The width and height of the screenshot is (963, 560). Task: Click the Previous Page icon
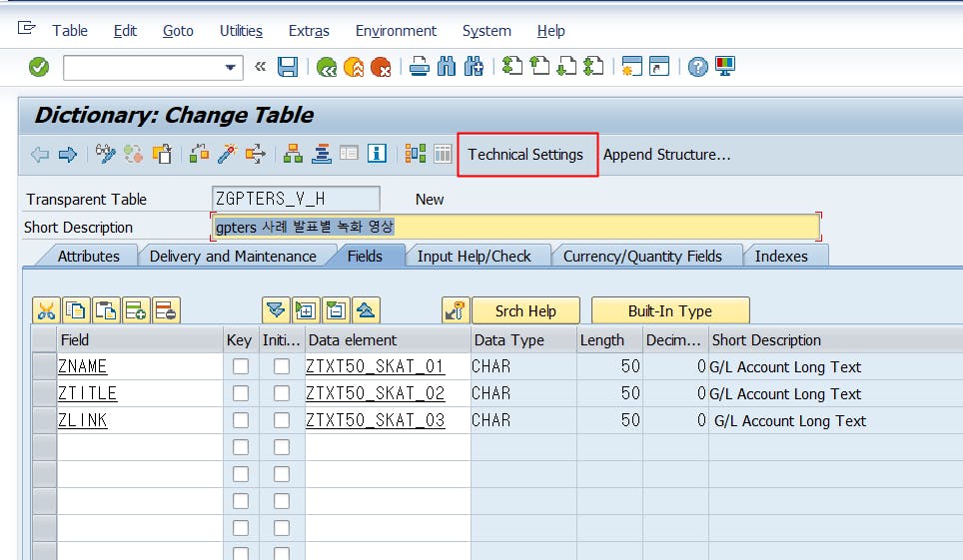click(x=539, y=66)
